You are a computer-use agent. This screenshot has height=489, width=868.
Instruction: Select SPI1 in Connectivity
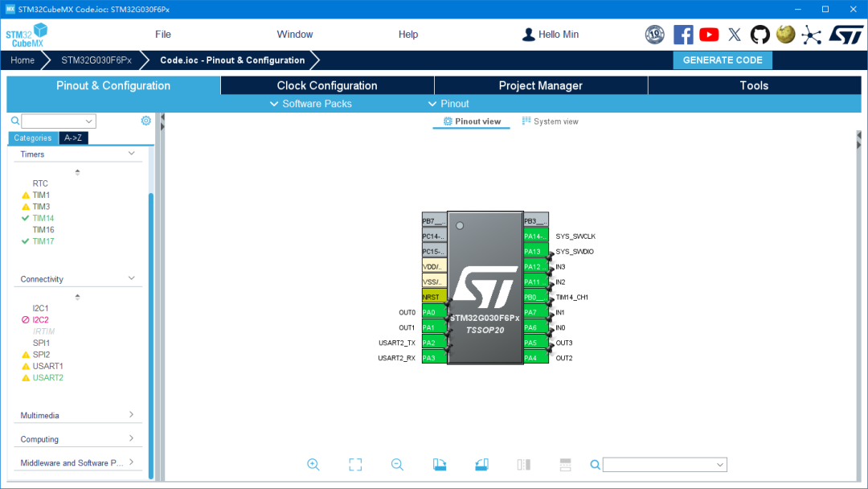click(x=41, y=343)
